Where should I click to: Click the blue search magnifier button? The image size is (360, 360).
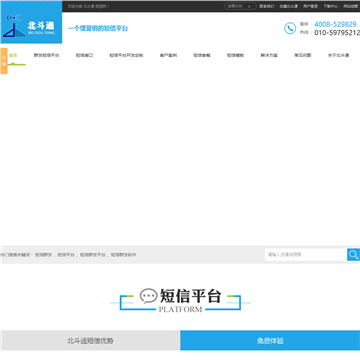click(353, 255)
